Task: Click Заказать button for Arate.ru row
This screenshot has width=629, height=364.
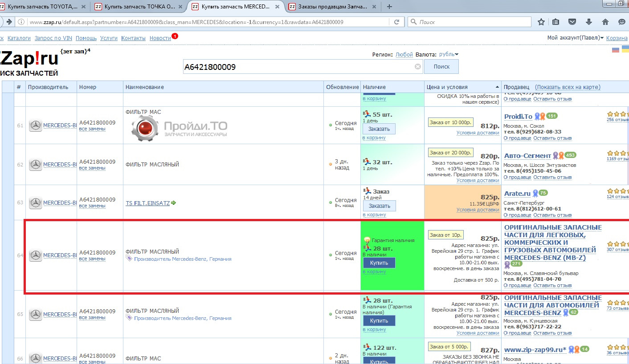Action: click(x=379, y=206)
